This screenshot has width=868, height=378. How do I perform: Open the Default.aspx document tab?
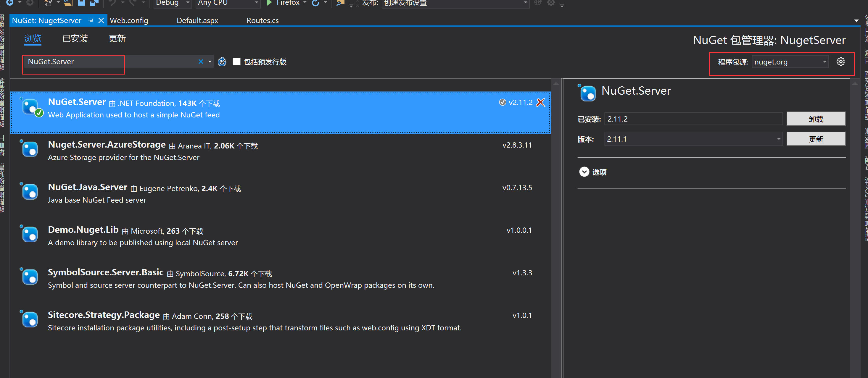tap(197, 20)
